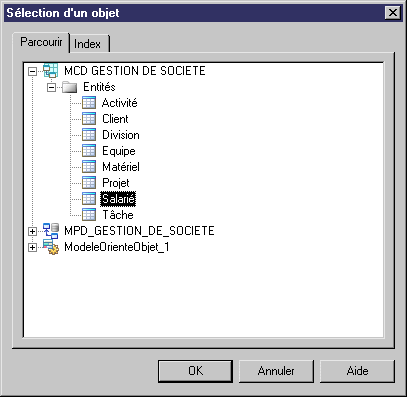
Task: Collapse the Entités folder
Action: tap(51, 87)
